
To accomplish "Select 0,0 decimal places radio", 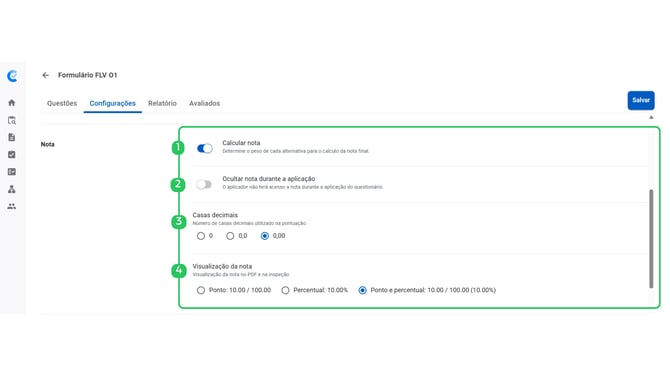I will [230, 236].
